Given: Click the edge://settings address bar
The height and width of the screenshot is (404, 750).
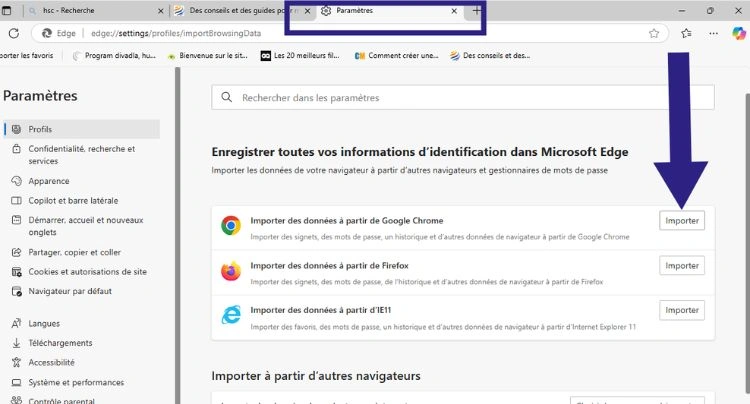Looking at the screenshot, I should tap(349, 33).
